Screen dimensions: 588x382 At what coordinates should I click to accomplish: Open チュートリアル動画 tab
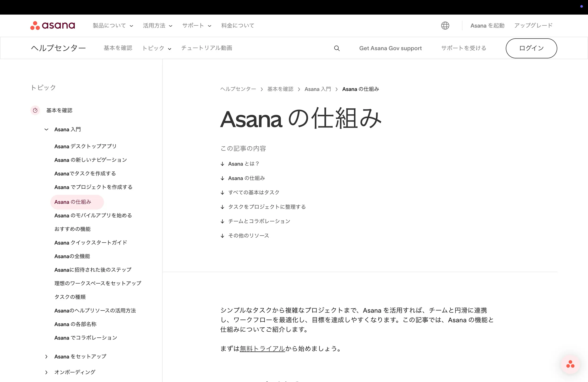207,48
